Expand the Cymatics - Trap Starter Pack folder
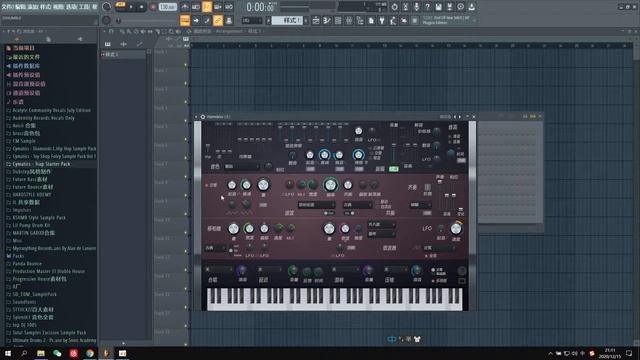Screen dimensions: 640x360 click(41, 164)
